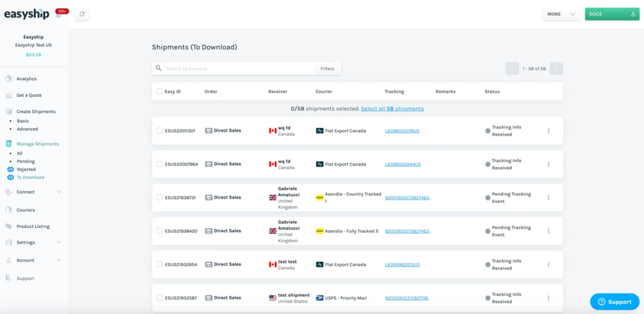Open Basic under Create Shipments
The height and width of the screenshot is (314, 644).
[x=23, y=121]
